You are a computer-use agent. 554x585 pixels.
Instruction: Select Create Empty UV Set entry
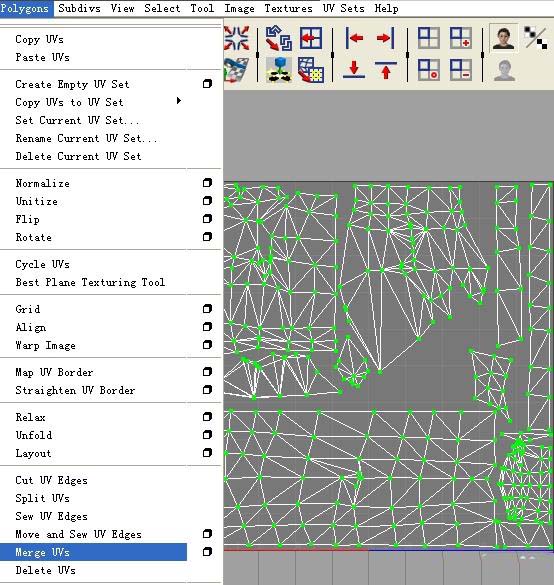pyautogui.click(x=72, y=84)
